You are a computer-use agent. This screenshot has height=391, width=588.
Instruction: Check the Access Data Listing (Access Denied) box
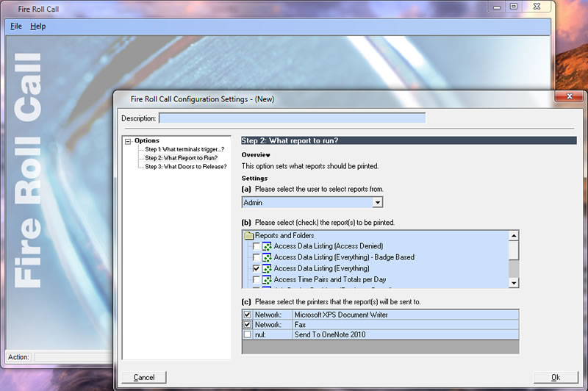[256, 246]
